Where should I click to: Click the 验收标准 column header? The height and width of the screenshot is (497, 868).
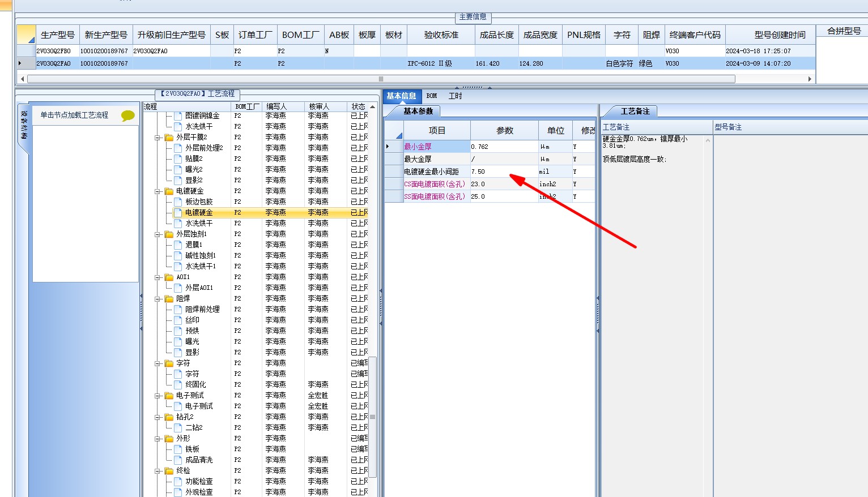[x=441, y=35]
